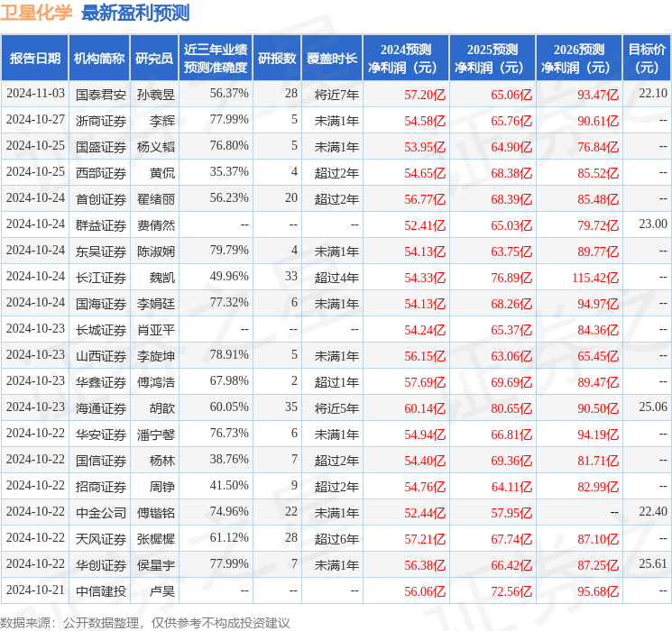Click 天风证券 institution cell
This screenshot has height=631, width=672.
101,539
